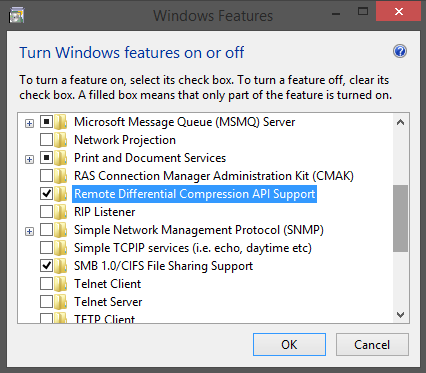
Task: Minimize the Windows Features window
Action: (336, 14)
